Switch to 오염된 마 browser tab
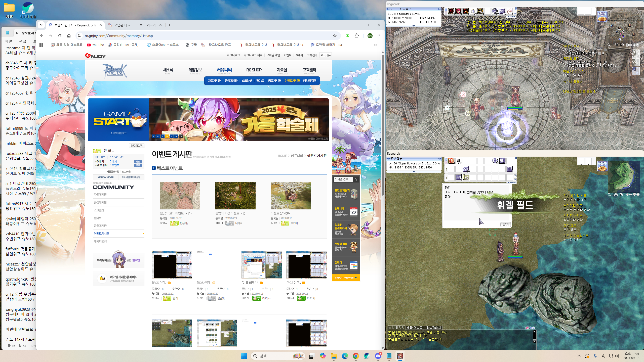The image size is (644, 362). point(135,25)
